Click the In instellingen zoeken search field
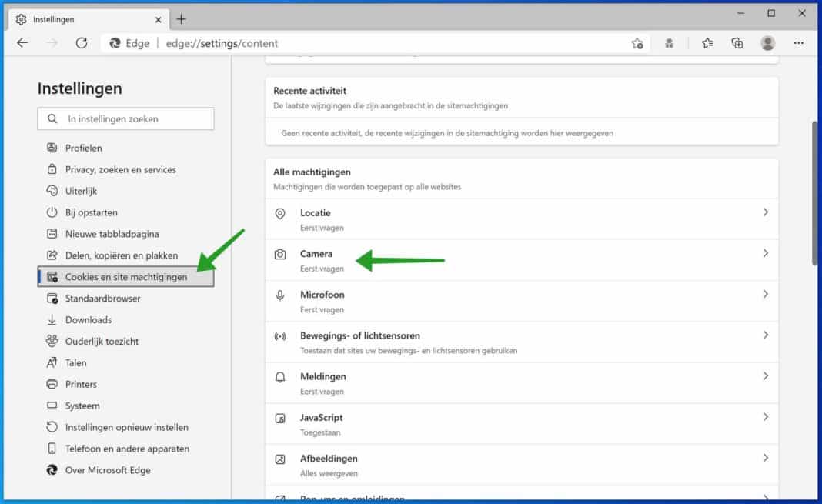This screenshot has width=822, height=504. pyautogui.click(x=125, y=118)
